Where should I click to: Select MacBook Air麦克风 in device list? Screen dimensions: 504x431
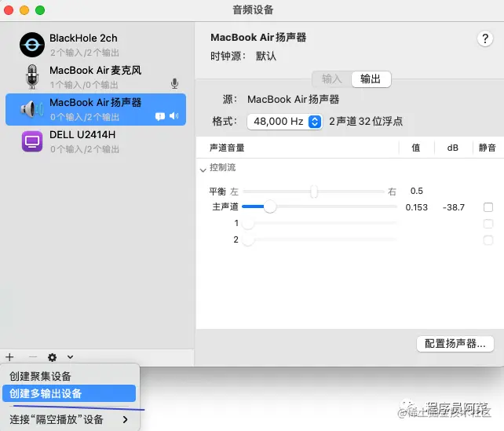pos(96,77)
